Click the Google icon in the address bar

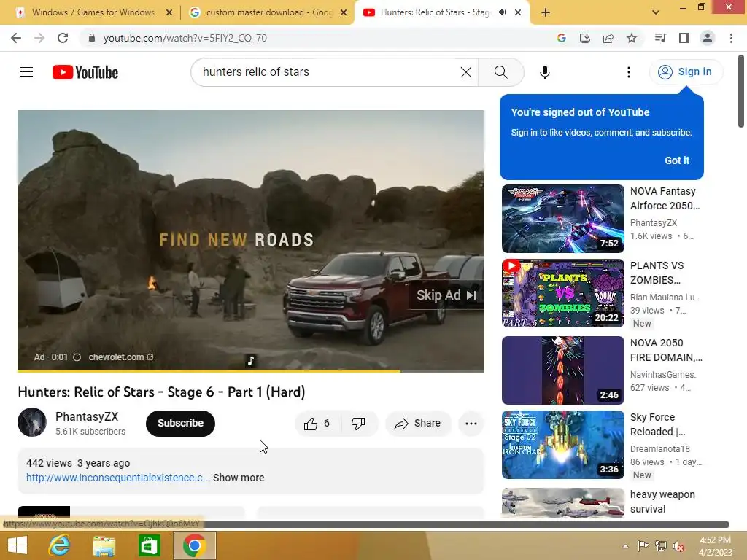pos(561,38)
